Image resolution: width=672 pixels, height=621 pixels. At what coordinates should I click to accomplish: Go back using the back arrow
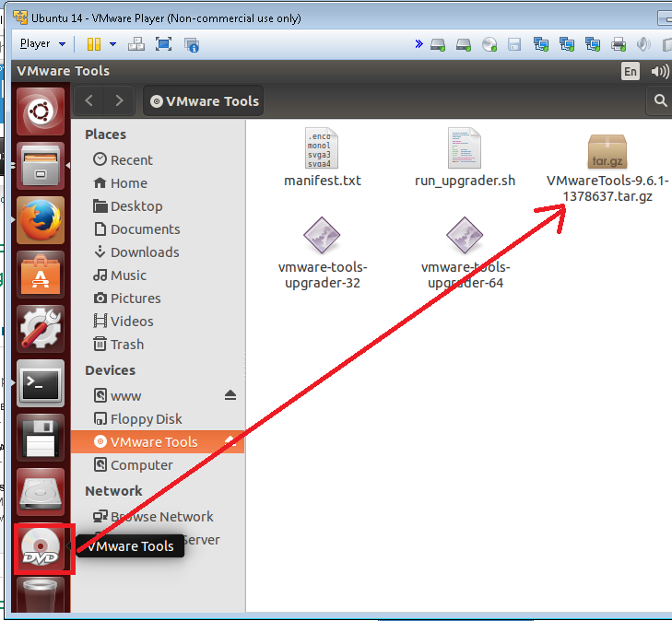(88, 101)
